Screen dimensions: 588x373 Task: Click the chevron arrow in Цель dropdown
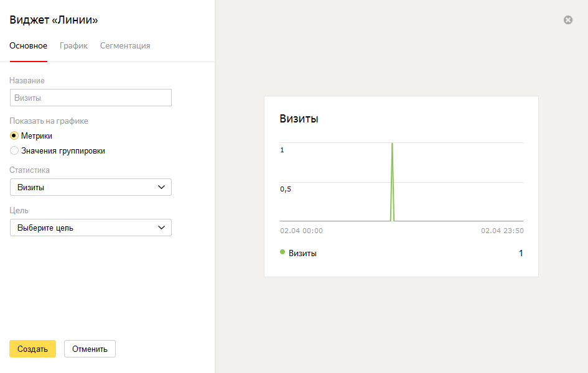pyautogui.click(x=161, y=228)
